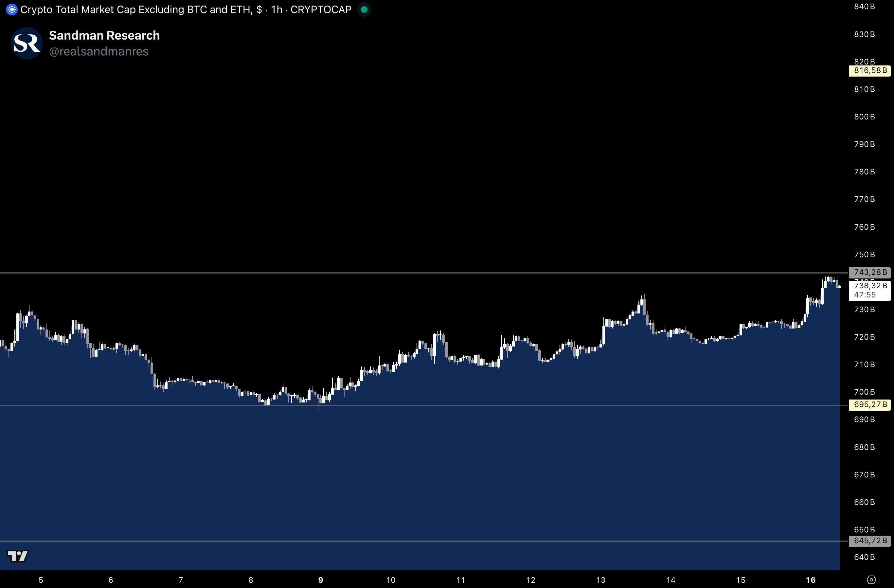Click the green market status dot
Screen dimensions: 894x588
(364, 10)
